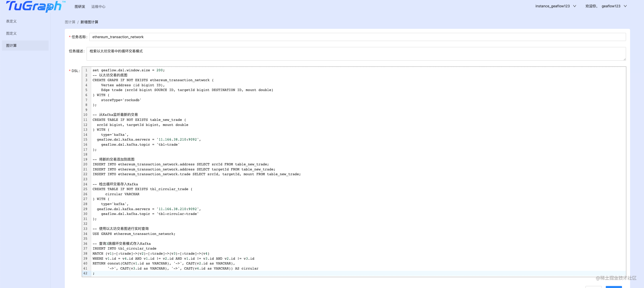Expand the instance_geaflow123 dropdown arrow

(575, 6)
